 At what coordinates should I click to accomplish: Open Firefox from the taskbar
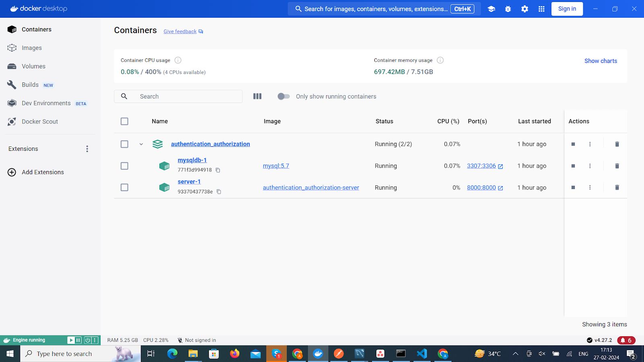[x=235, y=354]
